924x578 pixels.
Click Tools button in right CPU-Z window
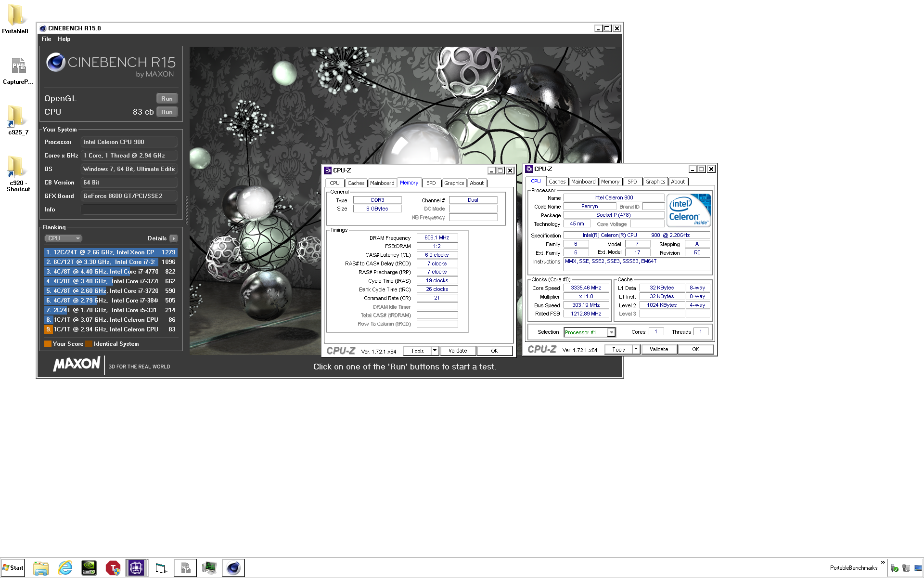coord(618,350)
